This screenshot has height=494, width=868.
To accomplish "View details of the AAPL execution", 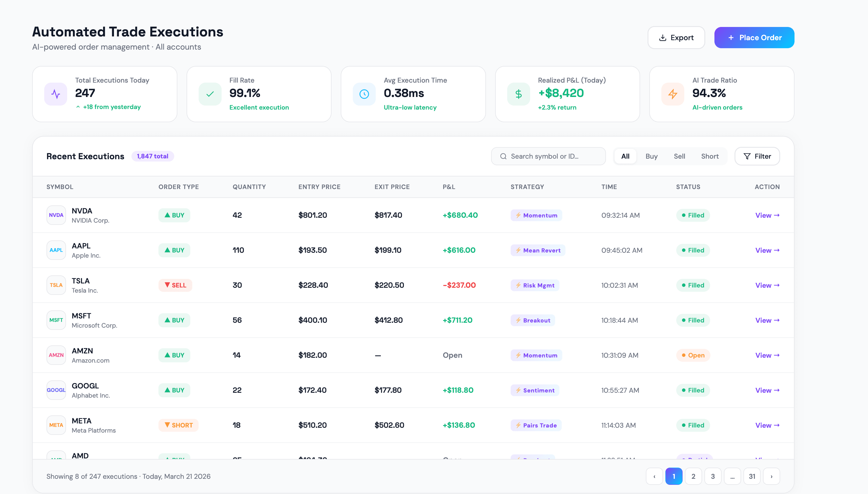I will (767, 250).
